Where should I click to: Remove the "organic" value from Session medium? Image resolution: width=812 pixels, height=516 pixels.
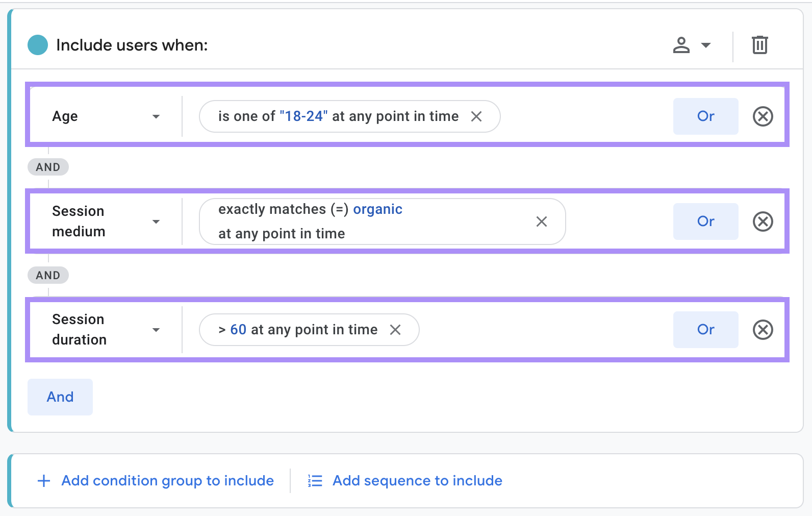(542, 222)
